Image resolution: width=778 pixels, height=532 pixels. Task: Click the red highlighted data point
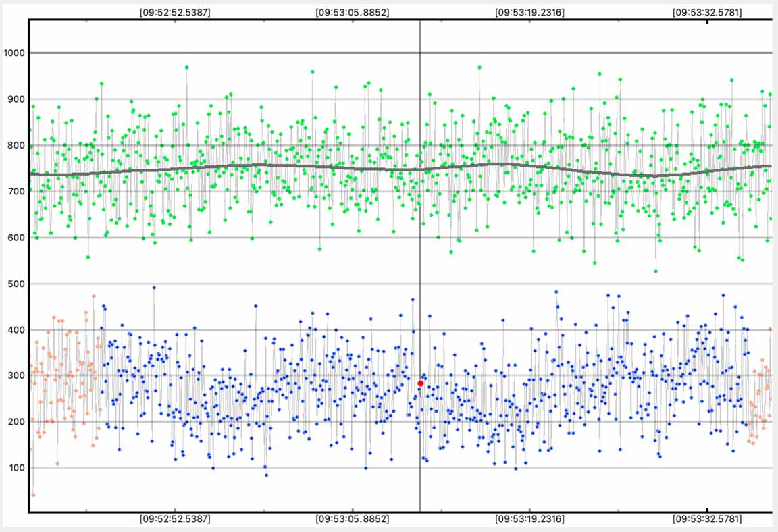(420, 383)
